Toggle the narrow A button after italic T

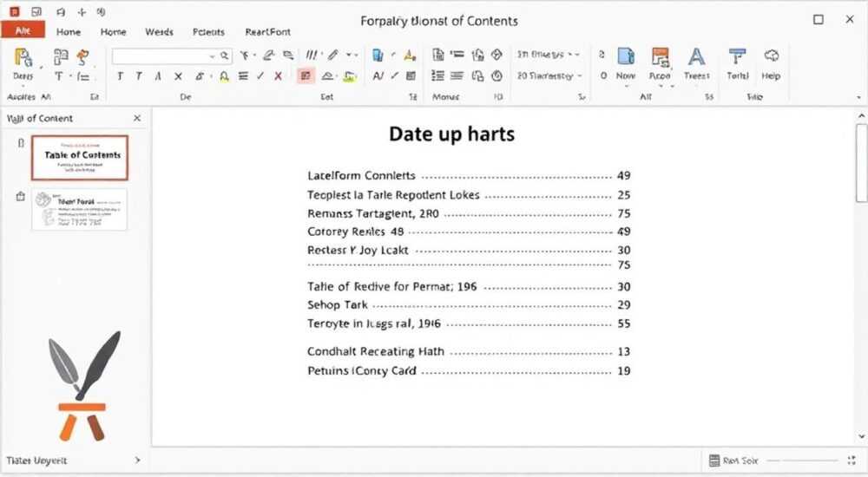tap(158, 76)
